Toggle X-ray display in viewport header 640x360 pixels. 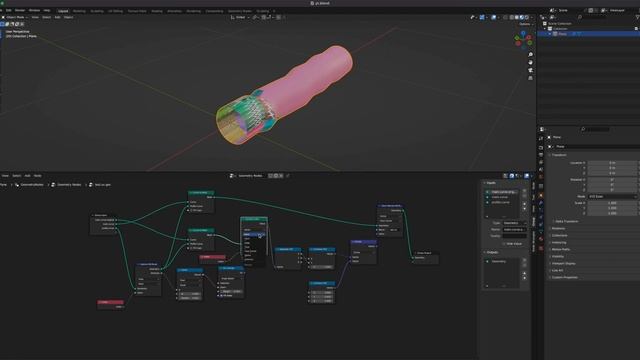[505, 18]
